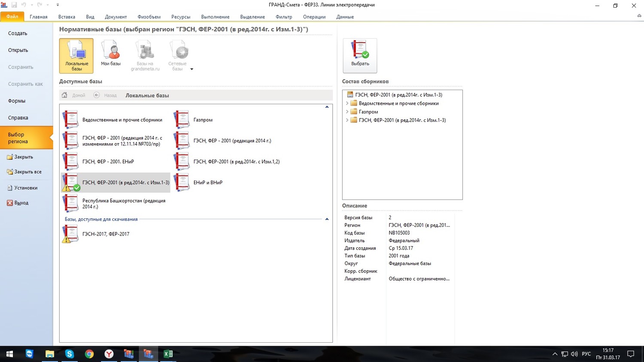Select Республика Башкортостан database

[123, 204]
